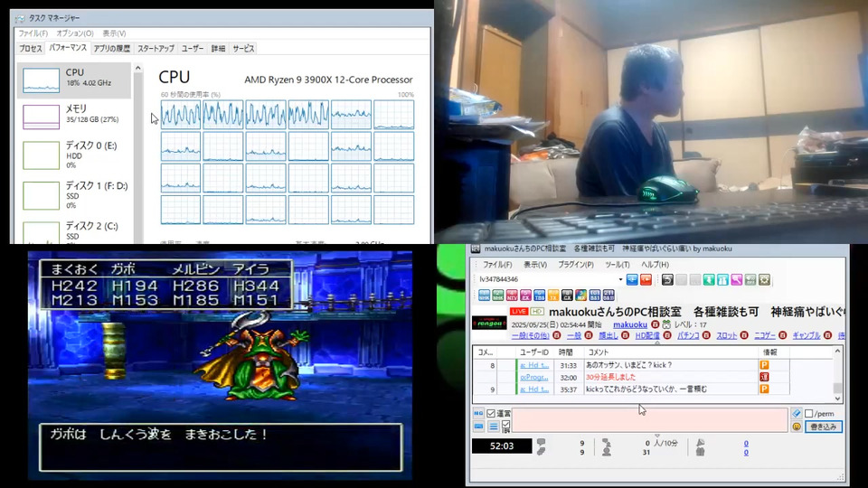Switch to the アプリの履歴 tab
This screenshot has width=868, height=488.
(111, 49)
